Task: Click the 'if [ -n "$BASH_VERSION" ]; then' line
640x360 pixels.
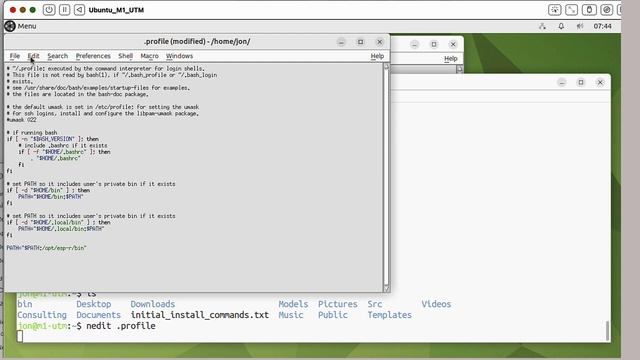Action: 53,139
